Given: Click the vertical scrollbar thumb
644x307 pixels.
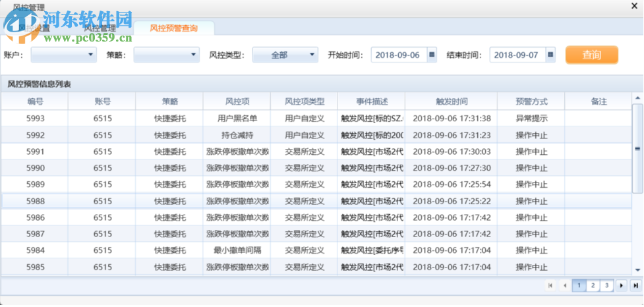Looking at the screenshot, I should [x=637, y=148].
